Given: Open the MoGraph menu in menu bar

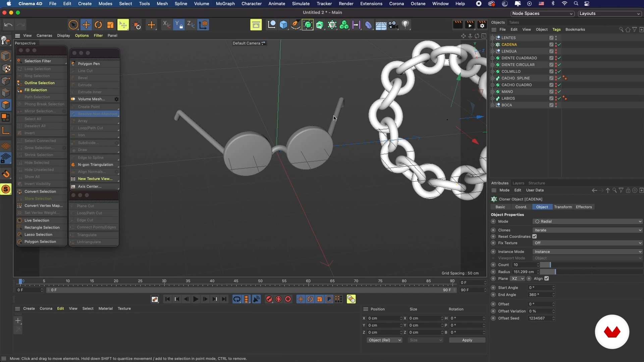Looking at the screenshot, I should (225, 4).
